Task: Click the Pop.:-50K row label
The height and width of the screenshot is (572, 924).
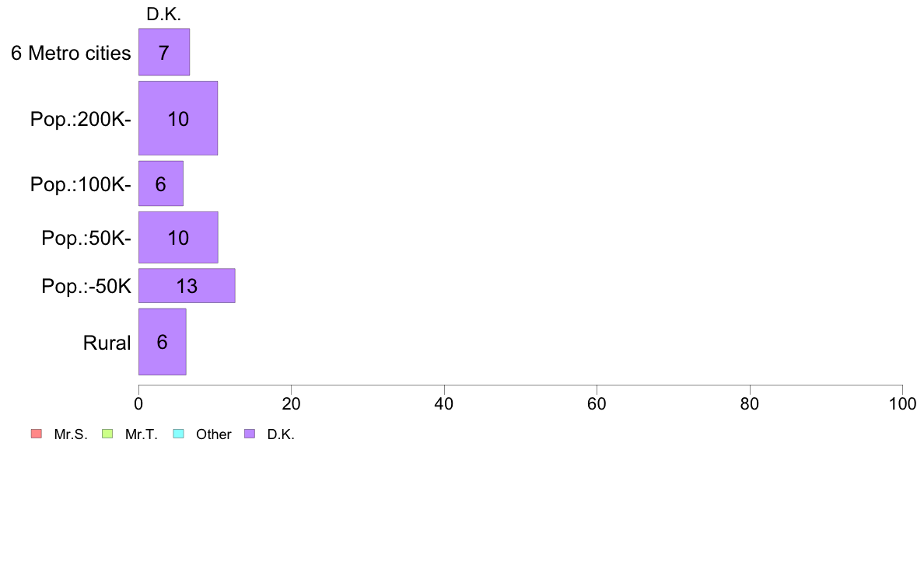Action: (x=86, y=286)
